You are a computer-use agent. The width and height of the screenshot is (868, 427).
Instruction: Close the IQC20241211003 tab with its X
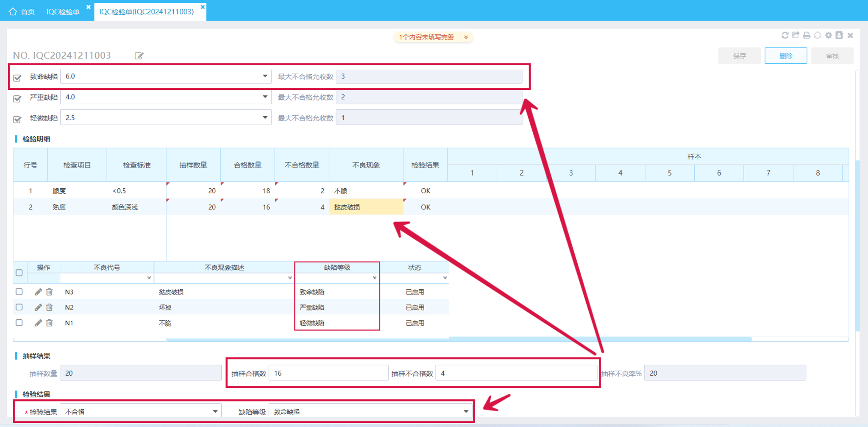[x=203, y=7]
